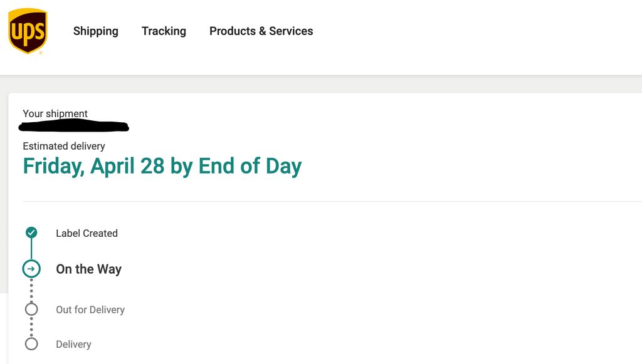Click the Delivery circle marker
Screen dimensions: 642x364
(31, 344)
